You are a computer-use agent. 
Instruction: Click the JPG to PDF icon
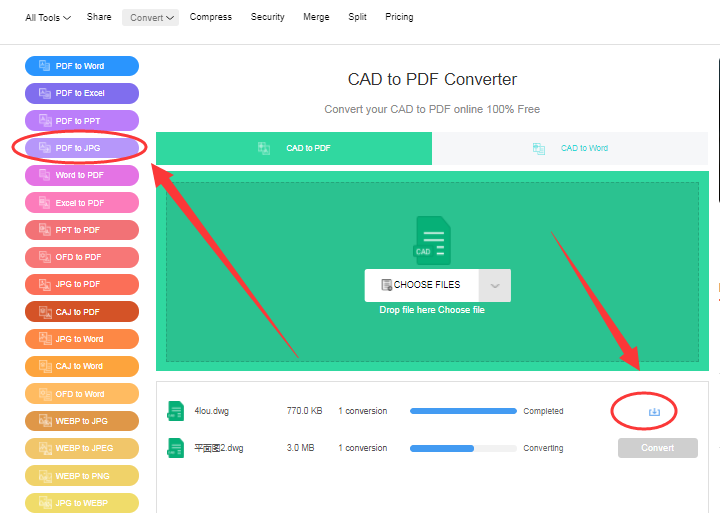(45, 284)
